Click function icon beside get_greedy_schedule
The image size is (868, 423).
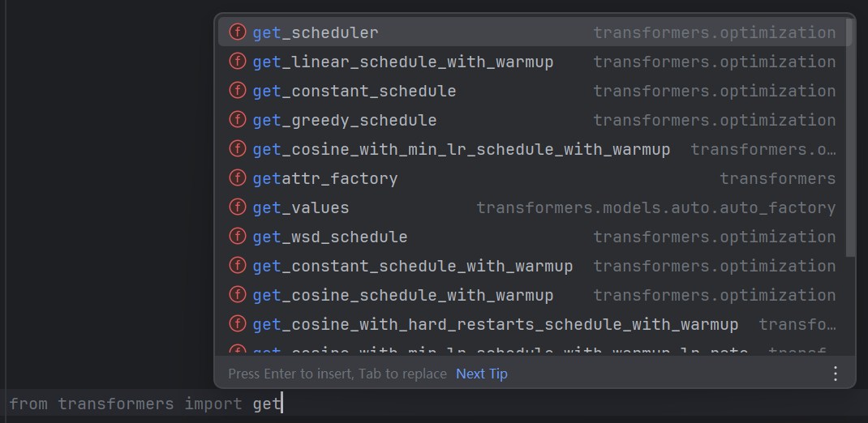click(238, 119)
